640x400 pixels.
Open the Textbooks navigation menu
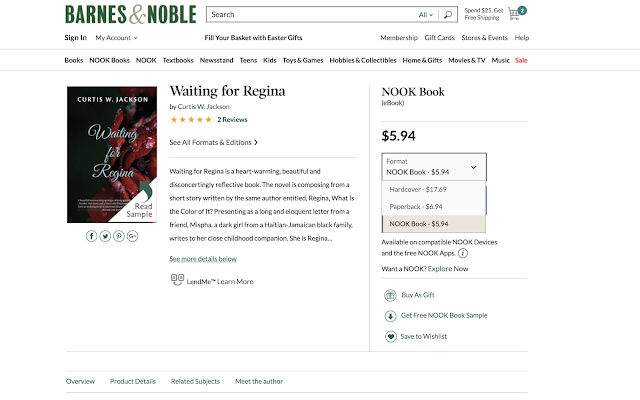[178, 60]
